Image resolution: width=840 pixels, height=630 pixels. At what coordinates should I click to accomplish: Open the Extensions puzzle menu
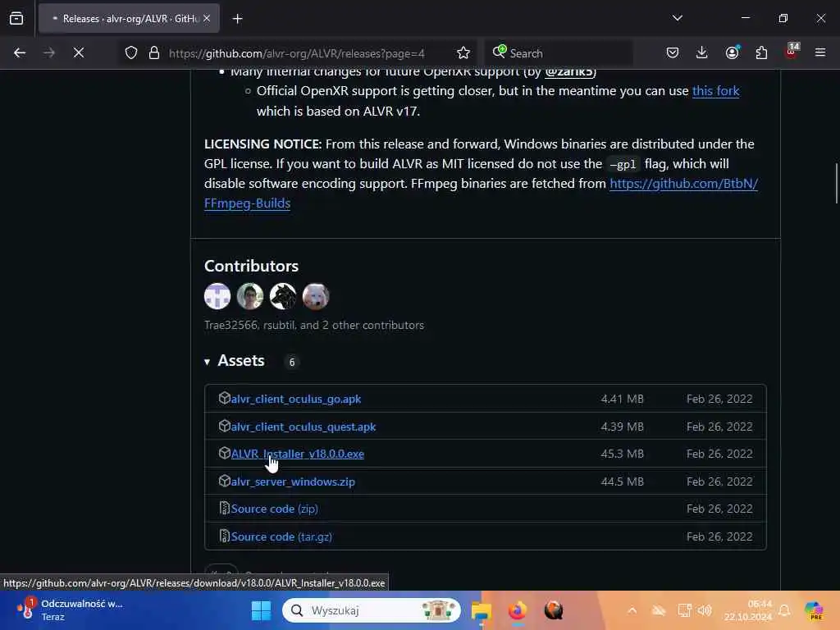[761, 52]
